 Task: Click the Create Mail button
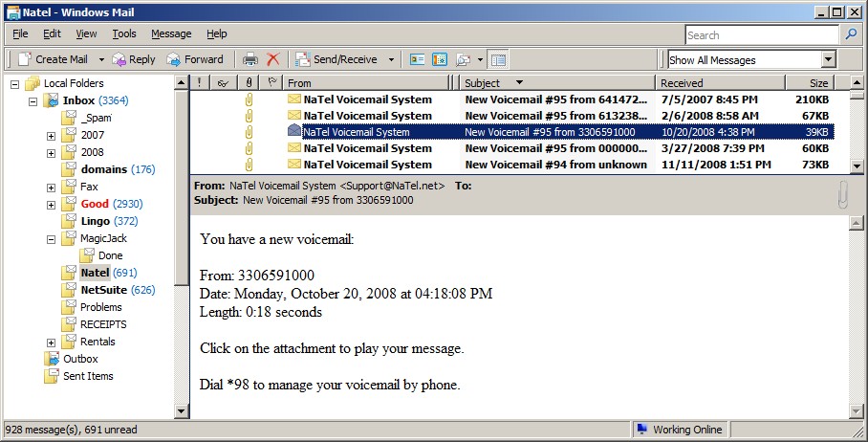pyautogui.click(x=54, y=59)
